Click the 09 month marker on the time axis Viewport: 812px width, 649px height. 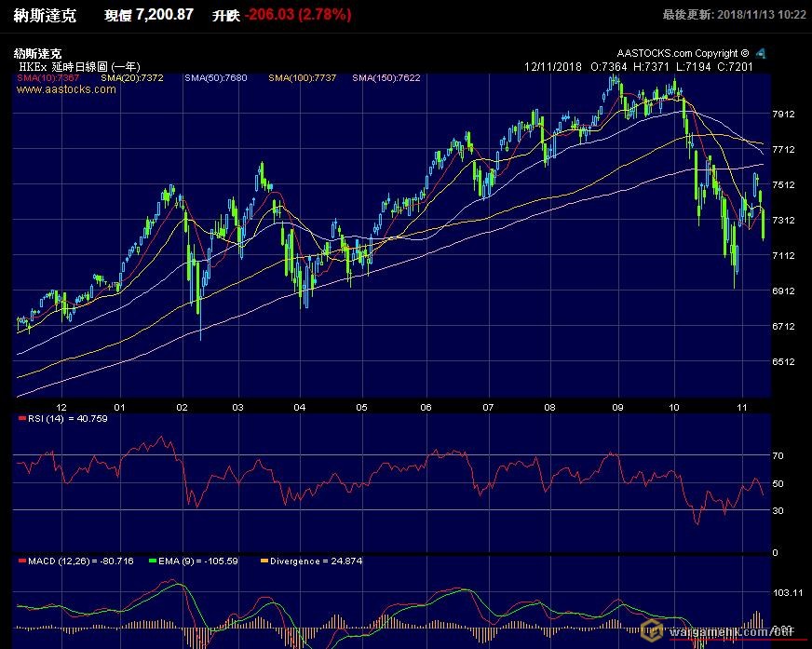[x=618, y=407]
